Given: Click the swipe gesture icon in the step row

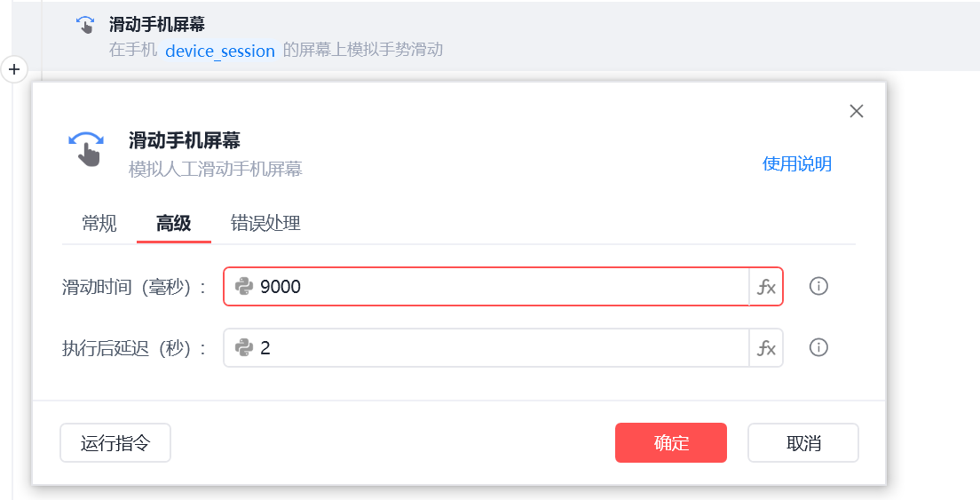Looking at the screenshot, I should tap(85, 25).
